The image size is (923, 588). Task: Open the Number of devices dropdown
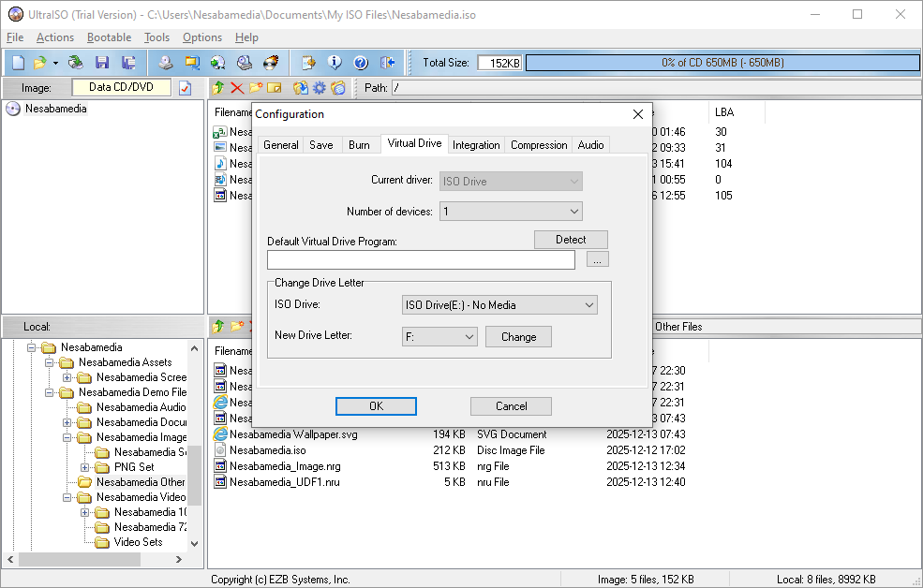click(x=511, y=212)
